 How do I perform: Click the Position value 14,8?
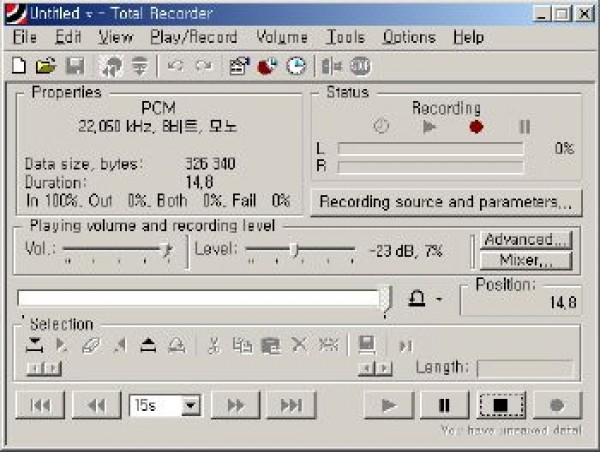coord(563,303)
